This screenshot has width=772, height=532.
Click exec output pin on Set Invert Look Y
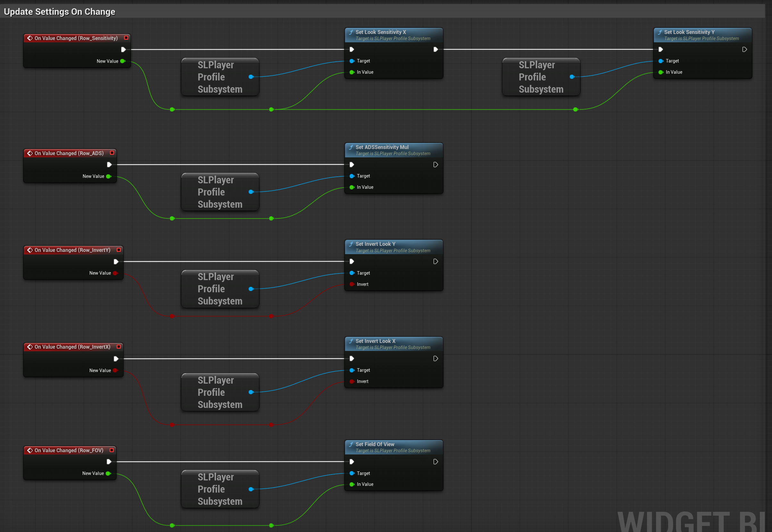pyautogui.click(x=435, y=262)
